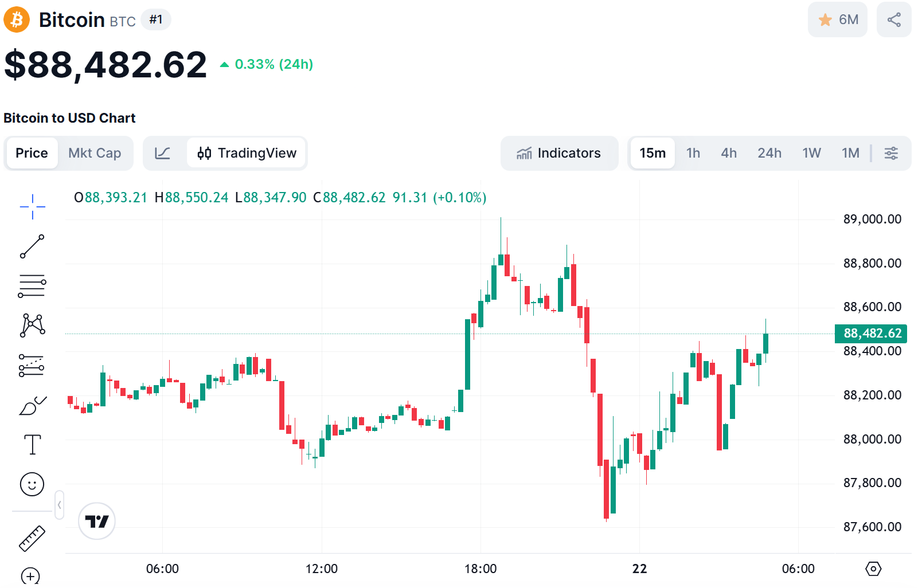The height and width of the screenshot is (588, 922).
Task: Select the brush drawing tool
Action: [32, 405]
